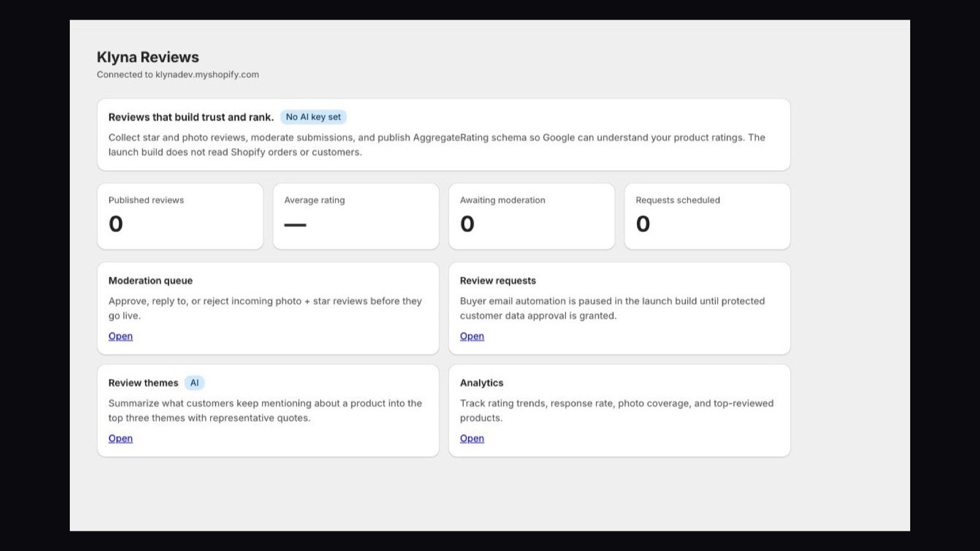Click 'Track rating trends' description text

[x=617, y=410]
